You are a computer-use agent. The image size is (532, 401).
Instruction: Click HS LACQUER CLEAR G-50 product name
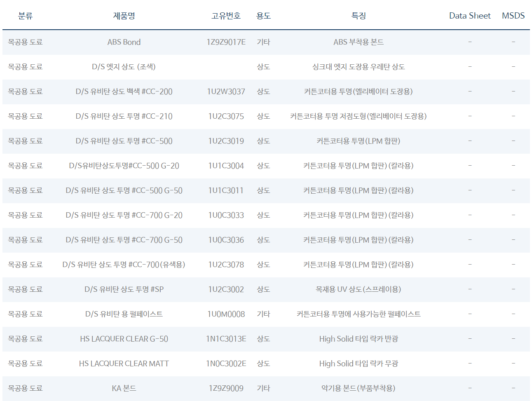click(x=124, y=339)
